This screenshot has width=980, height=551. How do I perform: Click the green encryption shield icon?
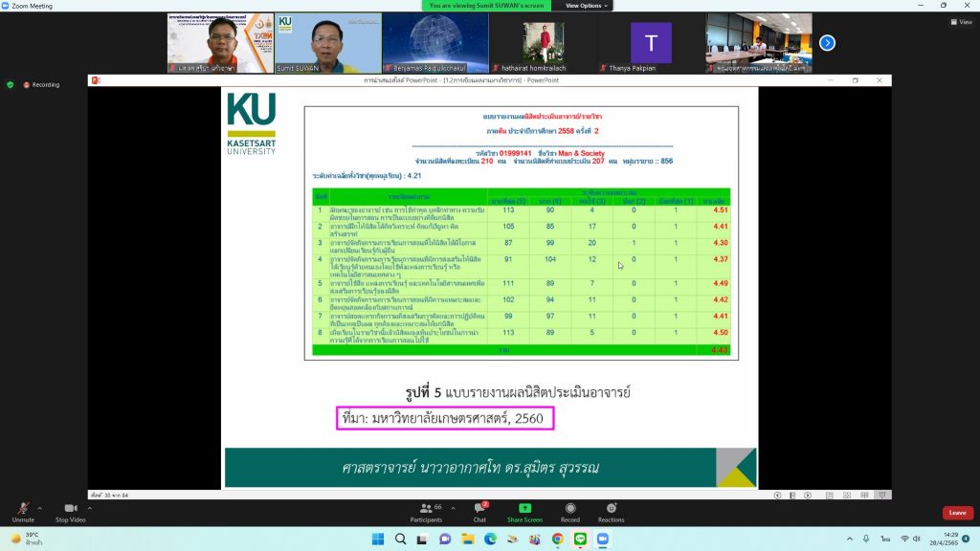click(11, 84)
